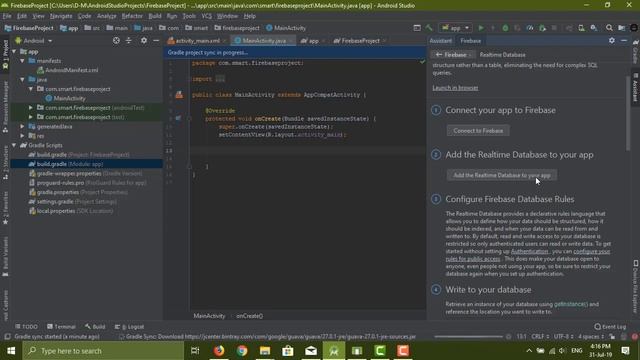Expand the res folder
The image size is (640, 360).
[x=22, y=136]
